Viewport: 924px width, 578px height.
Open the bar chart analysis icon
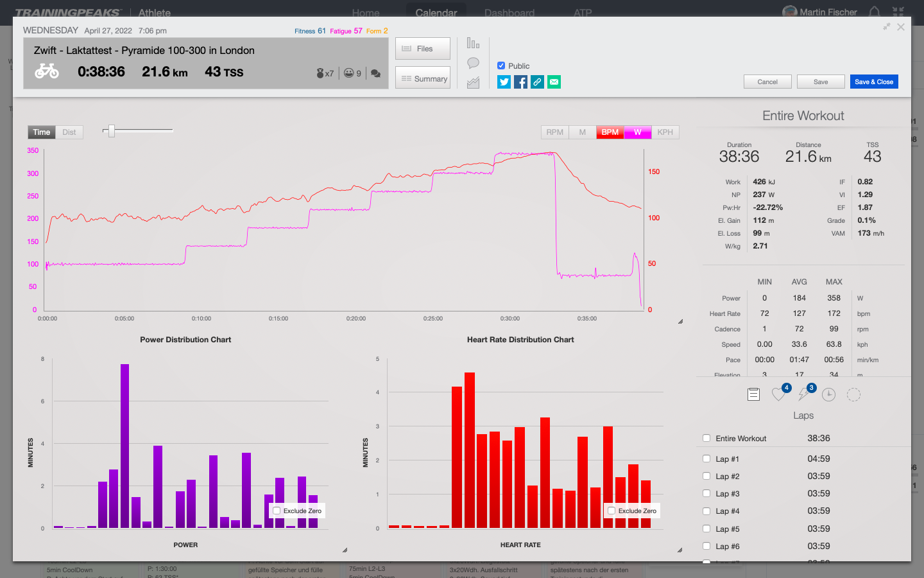pos(473,43)
